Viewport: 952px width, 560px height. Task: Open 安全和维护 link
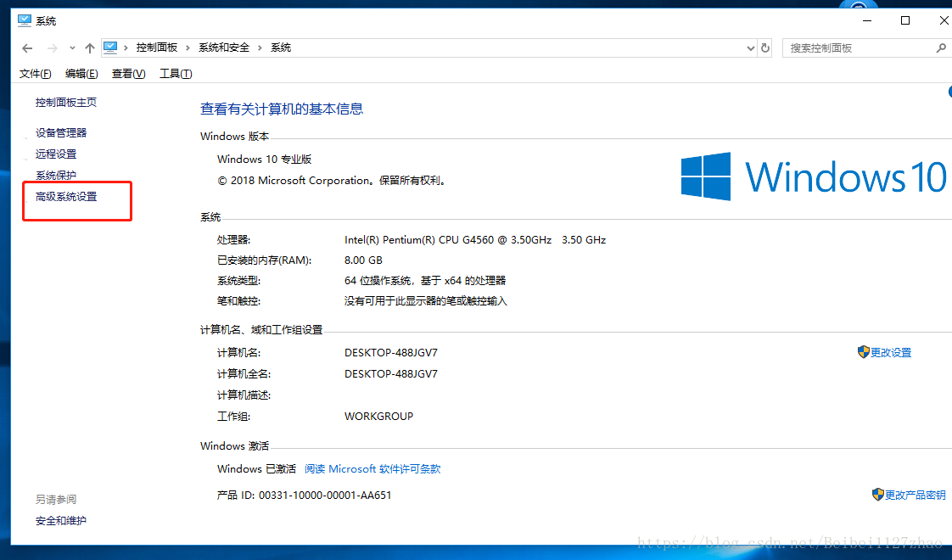61,520
